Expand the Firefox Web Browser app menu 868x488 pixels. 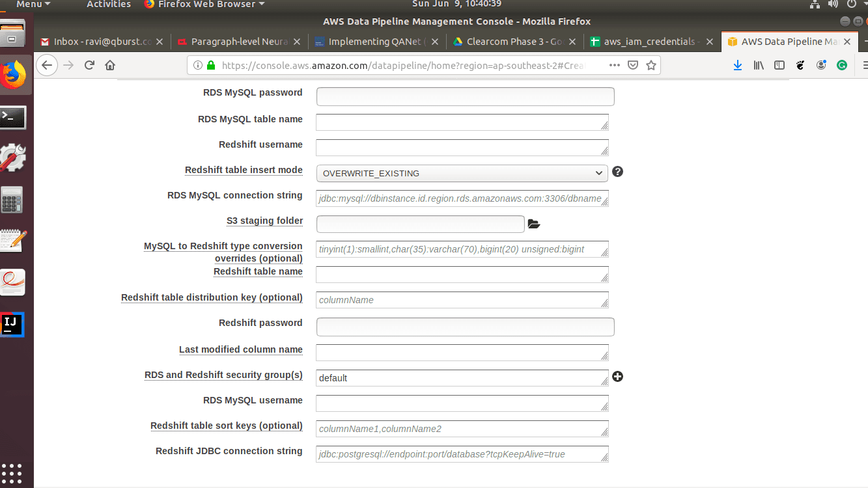coord(204,5)
